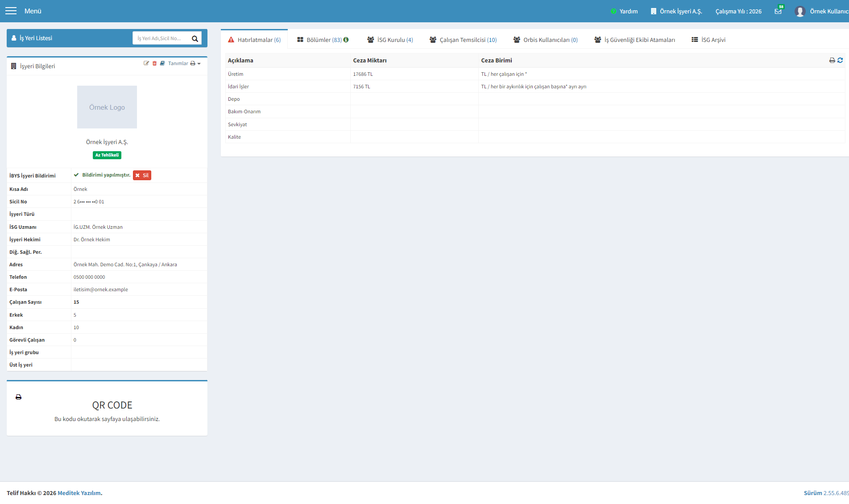The image size is (849, 504).
Task: Click the Az Tehlikeli badge
Action: pos(107,155)
